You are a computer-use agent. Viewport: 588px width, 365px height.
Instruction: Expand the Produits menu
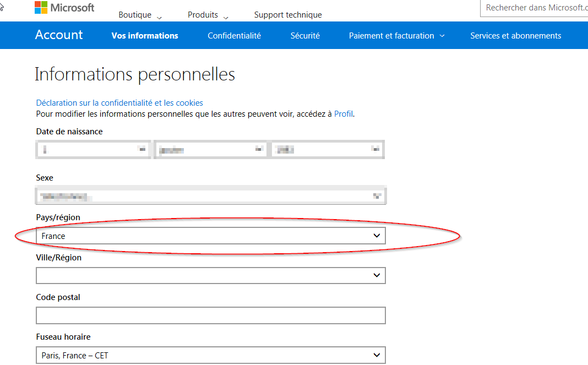click(208, 15)
